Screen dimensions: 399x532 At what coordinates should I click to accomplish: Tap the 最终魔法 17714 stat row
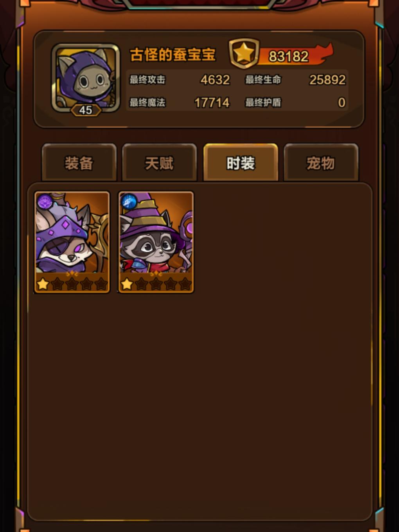point(180,102)
